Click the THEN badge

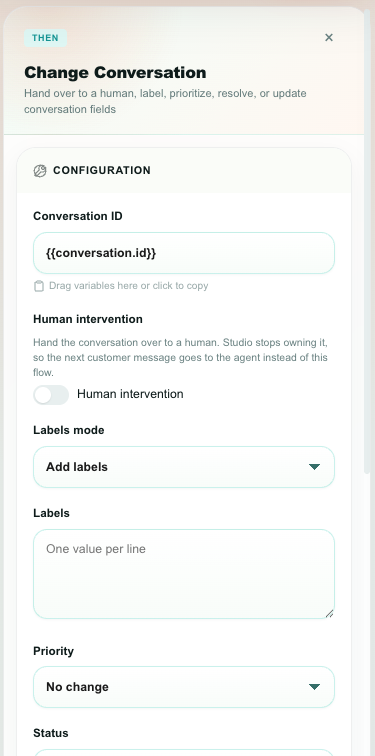[45, 38]
